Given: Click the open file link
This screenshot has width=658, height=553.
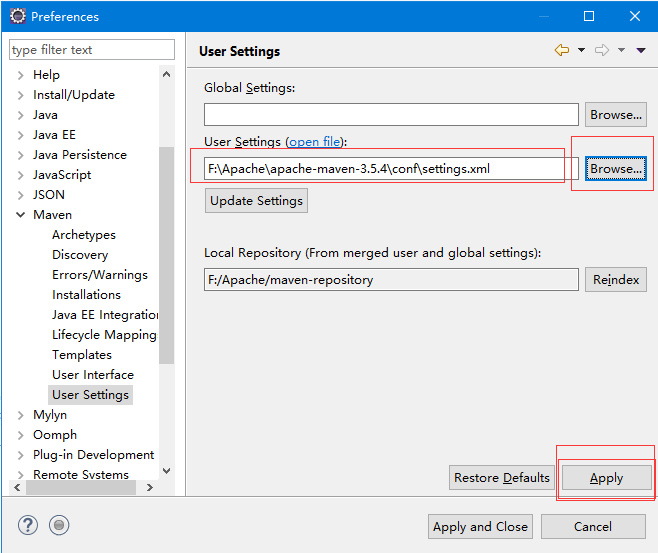Looking at the screenshot, I should point(315,142).
